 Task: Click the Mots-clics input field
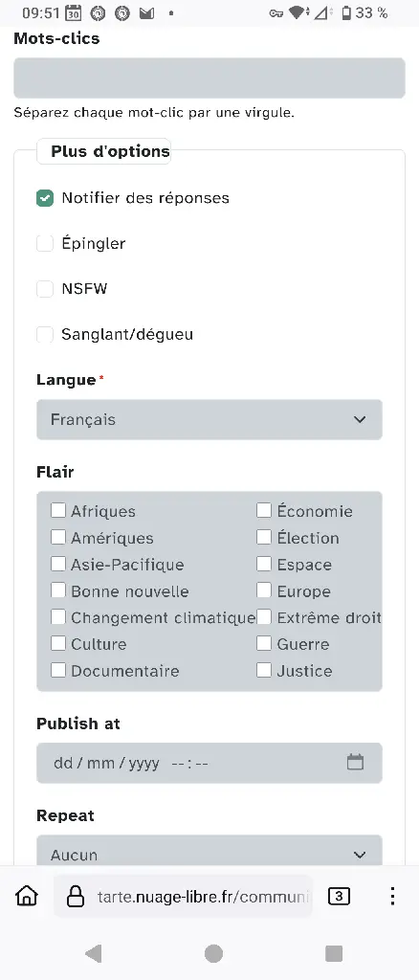coord(209,78)
